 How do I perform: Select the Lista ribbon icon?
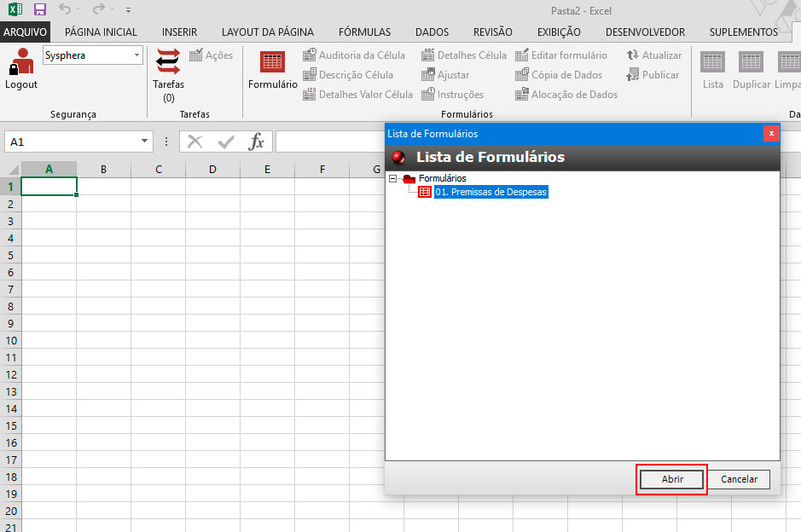pos(712,63)
